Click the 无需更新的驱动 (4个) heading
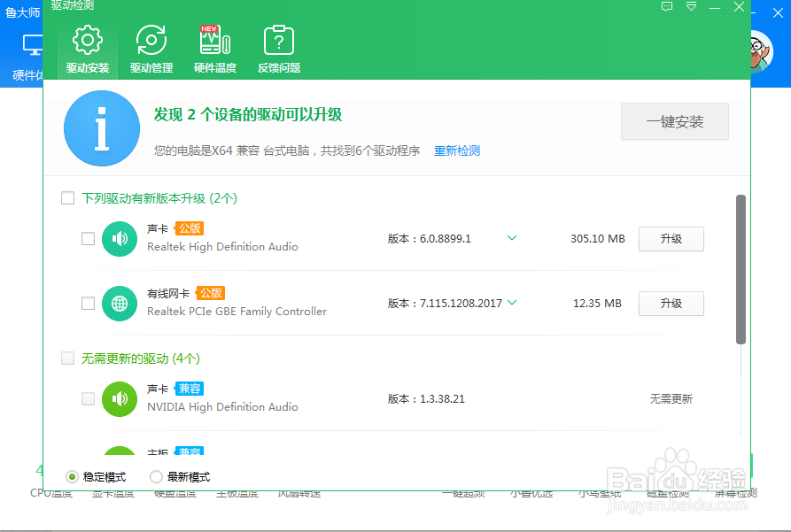Viewport: 791px width, 532px height. click(140, 359)
